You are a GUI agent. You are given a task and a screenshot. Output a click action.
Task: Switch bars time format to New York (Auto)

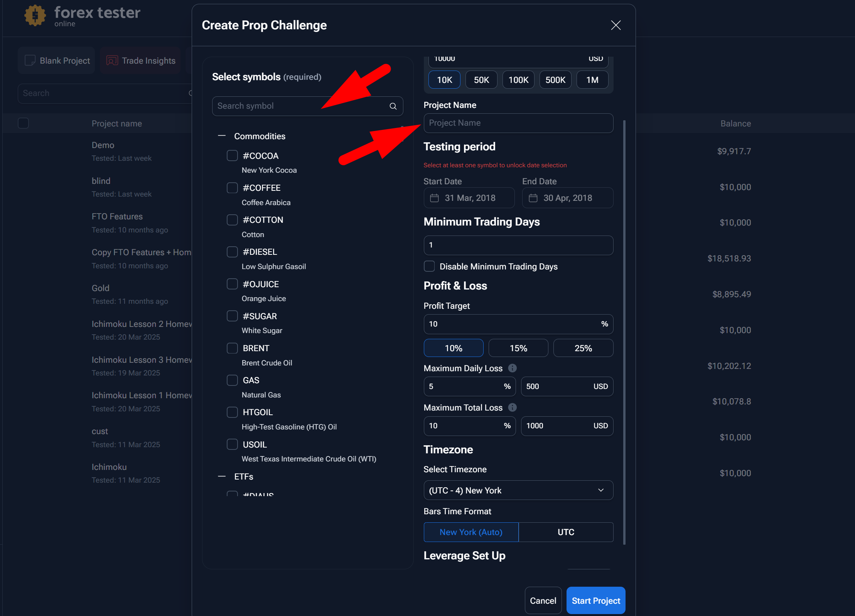(471, 532)
